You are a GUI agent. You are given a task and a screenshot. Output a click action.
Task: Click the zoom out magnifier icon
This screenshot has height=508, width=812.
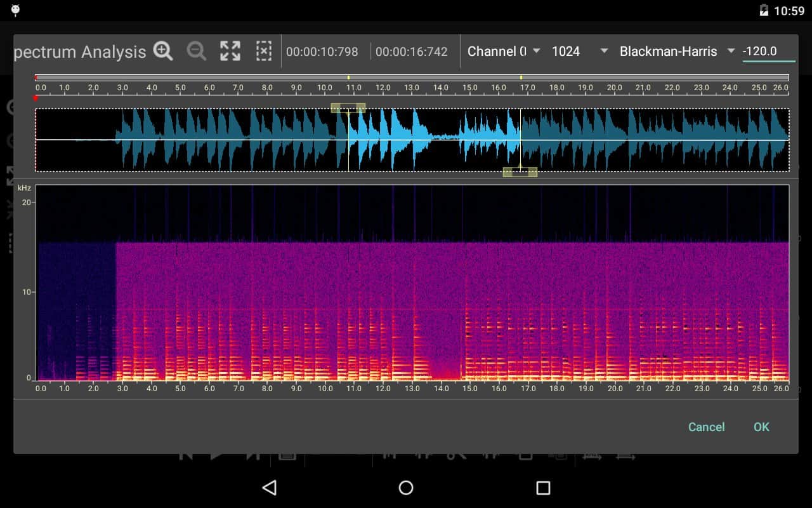click(x=197, y=51)
